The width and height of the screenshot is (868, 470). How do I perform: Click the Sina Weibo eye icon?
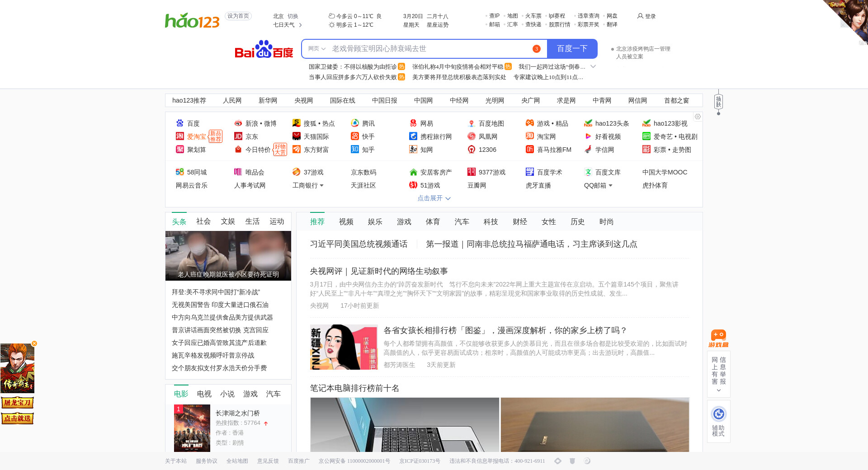click(238, 123)
